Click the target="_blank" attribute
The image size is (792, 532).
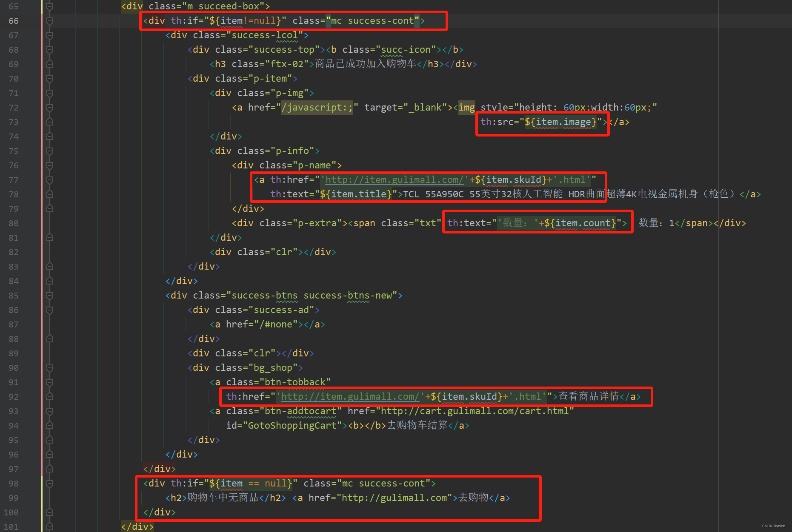click(406, 108)
